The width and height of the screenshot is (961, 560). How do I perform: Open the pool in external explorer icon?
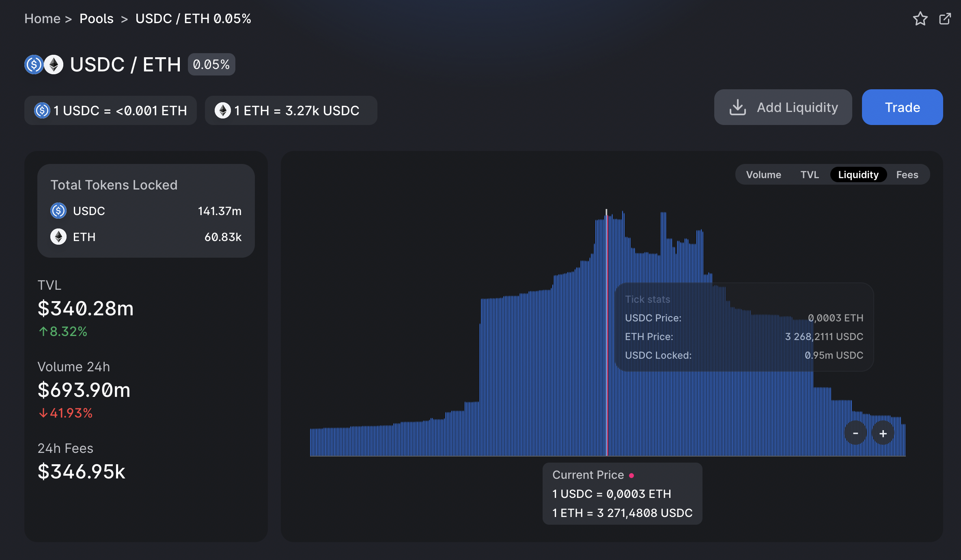click(x=945, y=19)
